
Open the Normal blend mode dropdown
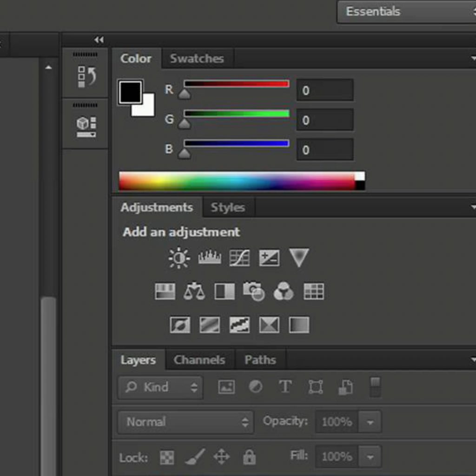(x=185, y=422)
